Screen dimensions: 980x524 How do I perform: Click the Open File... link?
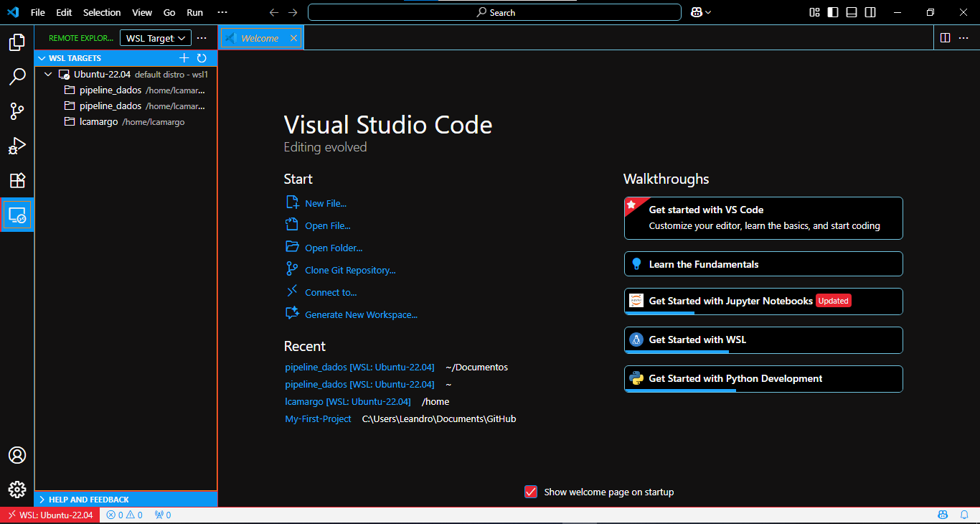328,225
